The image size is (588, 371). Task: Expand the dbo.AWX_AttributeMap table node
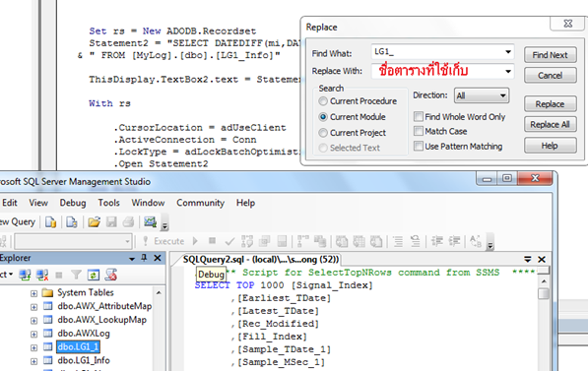tap(33, 307)
